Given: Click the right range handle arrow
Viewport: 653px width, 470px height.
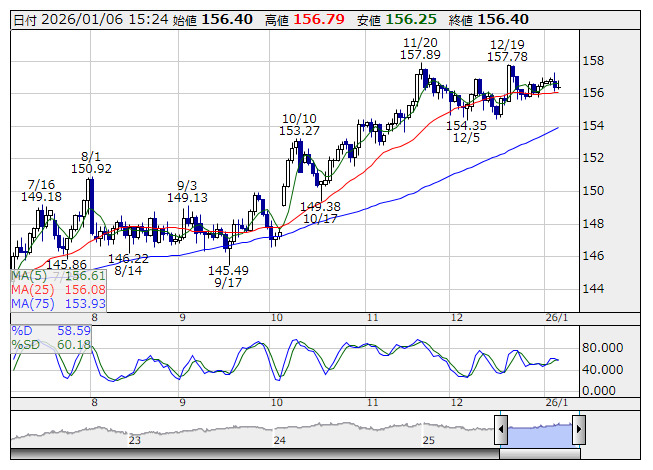Looking at the screenshot, I should coord(577,431).
